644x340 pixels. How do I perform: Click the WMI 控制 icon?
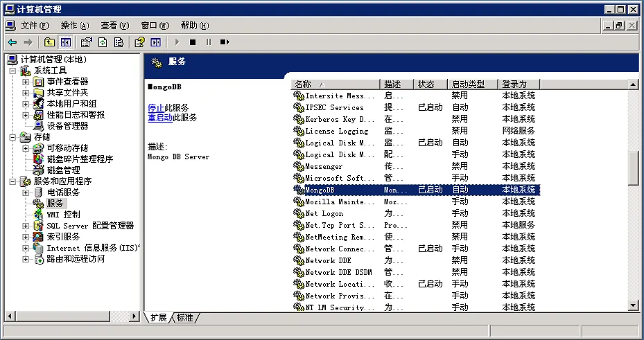38,215
